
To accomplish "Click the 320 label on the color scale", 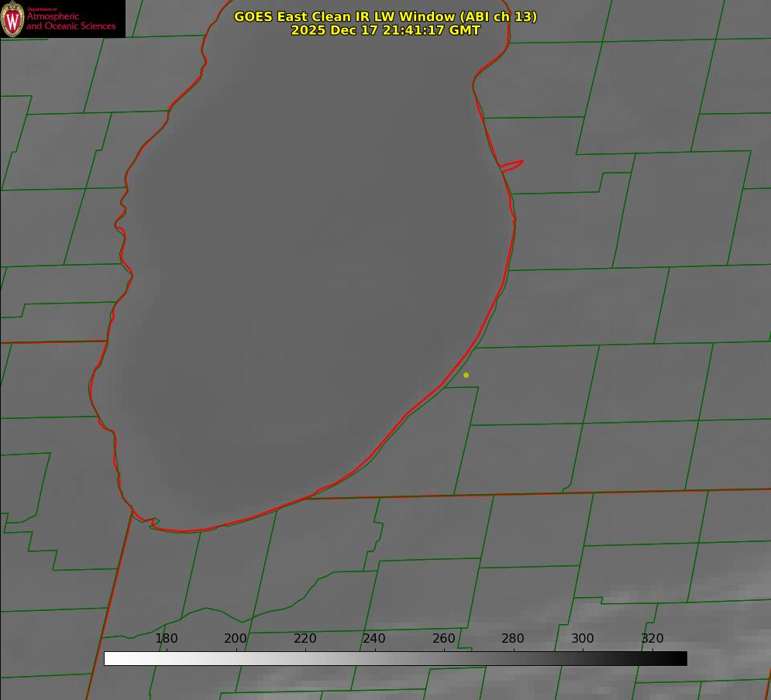I will coord(652,638).
